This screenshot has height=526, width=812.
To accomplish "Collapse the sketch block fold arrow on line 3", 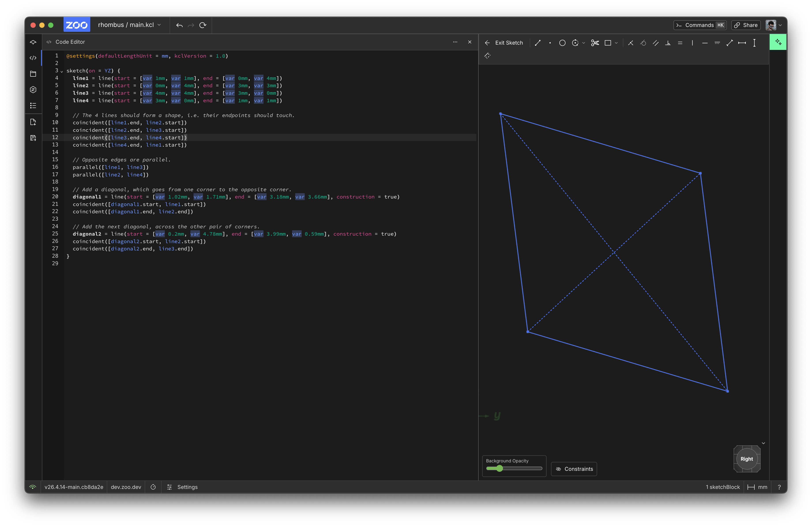I will coord(62,71).
